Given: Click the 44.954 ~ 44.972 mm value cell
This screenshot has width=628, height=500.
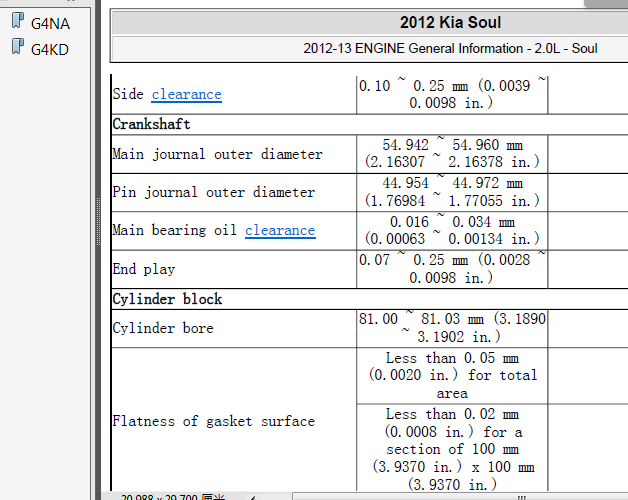Looking at the screenshot, I should coord(452,192).
